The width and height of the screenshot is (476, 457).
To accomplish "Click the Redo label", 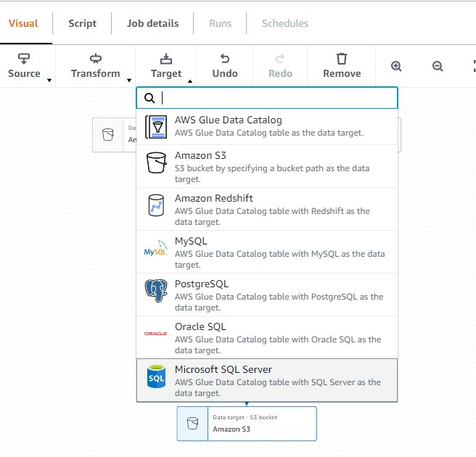I will (x=281, y=73).
